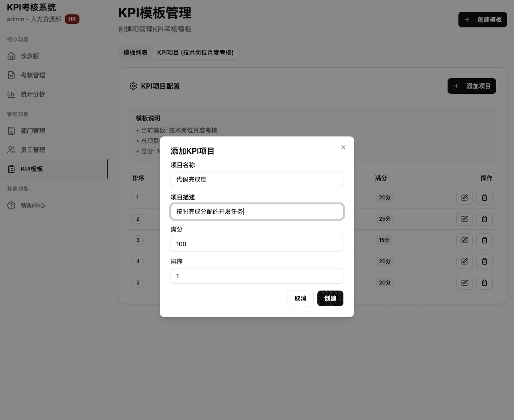Click the HR role badge
This screenshot has width=514, height=420.
coord(72,19)
